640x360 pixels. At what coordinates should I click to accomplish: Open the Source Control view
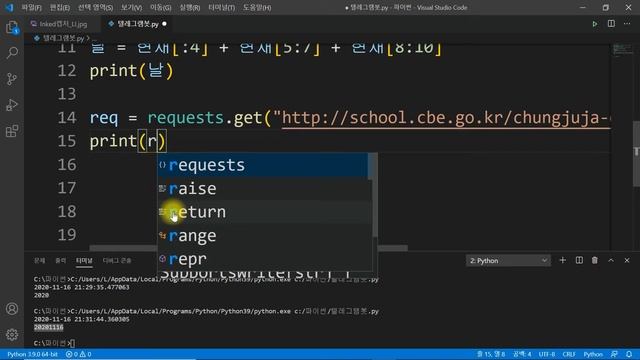click(x=12, y=79)
